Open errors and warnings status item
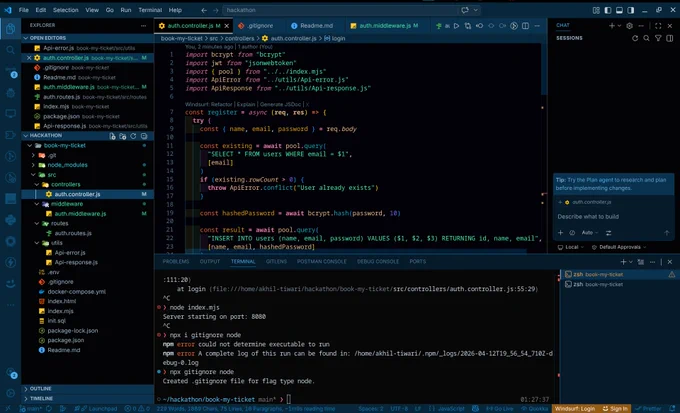The width and height of the screenshot is (680, 413). (x=137, y=409)
